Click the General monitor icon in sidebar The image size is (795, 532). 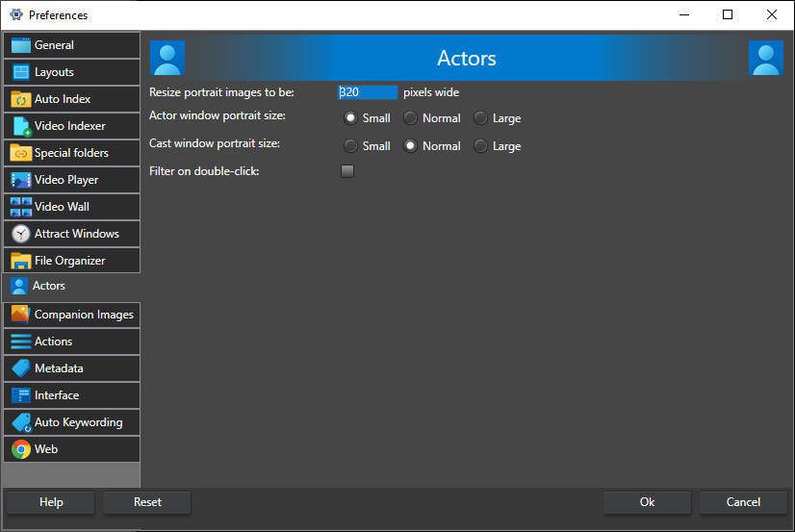pyautogui.click(x=20, y=45)
